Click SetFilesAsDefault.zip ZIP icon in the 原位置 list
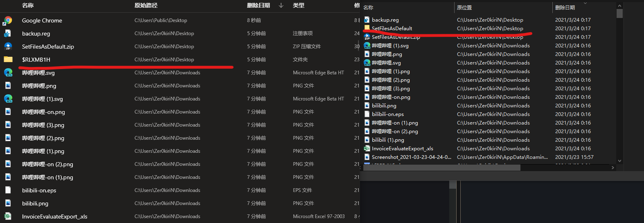 point(367,37)
